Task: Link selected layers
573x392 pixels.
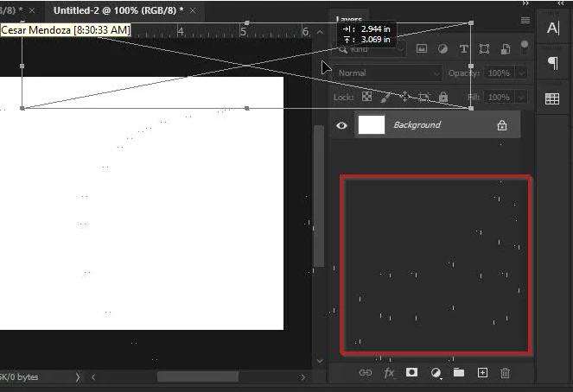Action: pyautogui.click(x=366, y=373)
